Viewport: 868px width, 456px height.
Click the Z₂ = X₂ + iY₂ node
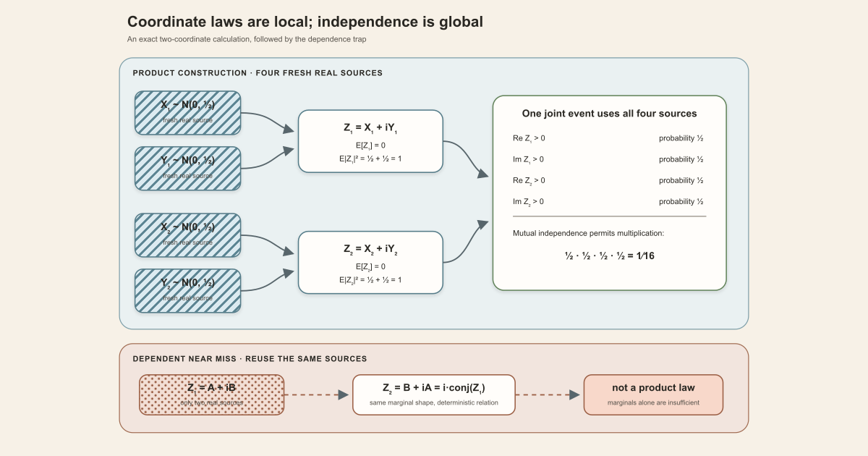click(x=370, y=263)
